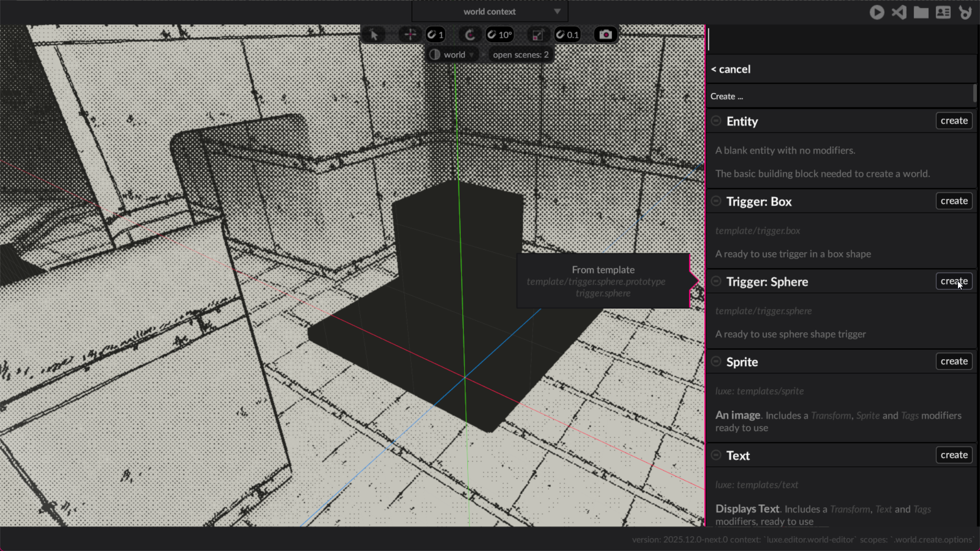Viewport: 980px width, 551px height.
Task: Open the project folder icon
Action: [x=921, y=12]
